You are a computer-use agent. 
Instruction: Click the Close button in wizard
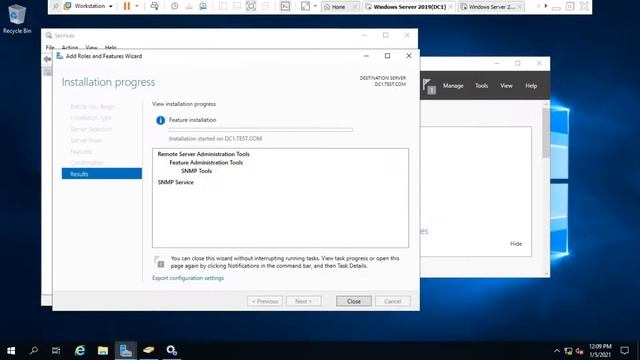pyautogui.click(x=354, y=301)
